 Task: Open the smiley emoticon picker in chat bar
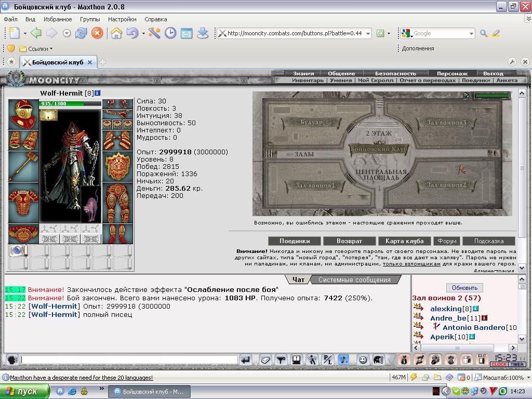363,360
